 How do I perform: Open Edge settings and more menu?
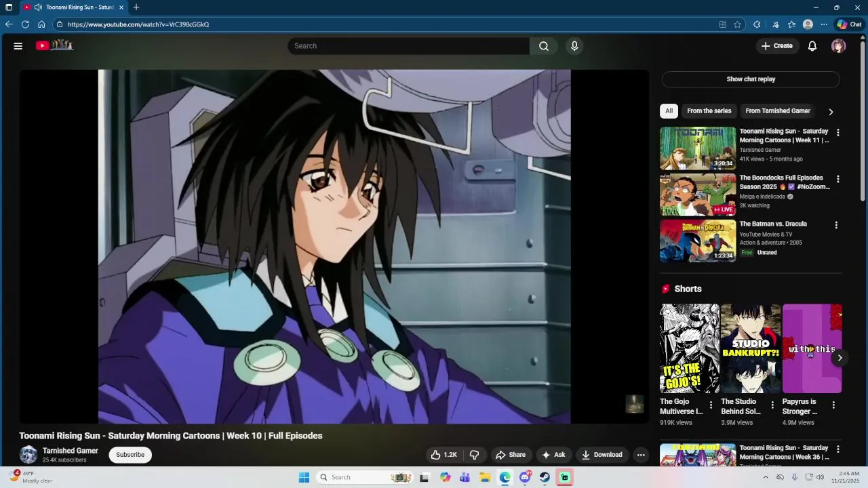coord(824,24)
